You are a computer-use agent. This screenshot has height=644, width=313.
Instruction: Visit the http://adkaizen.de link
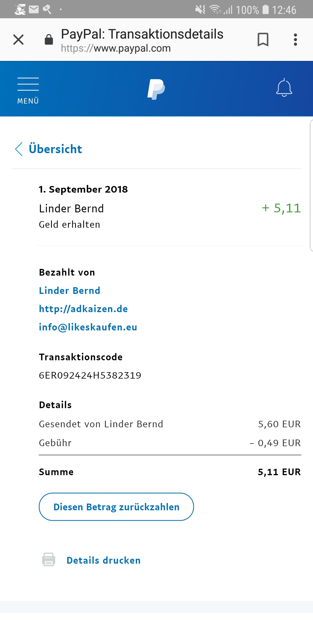pos(83,309)
